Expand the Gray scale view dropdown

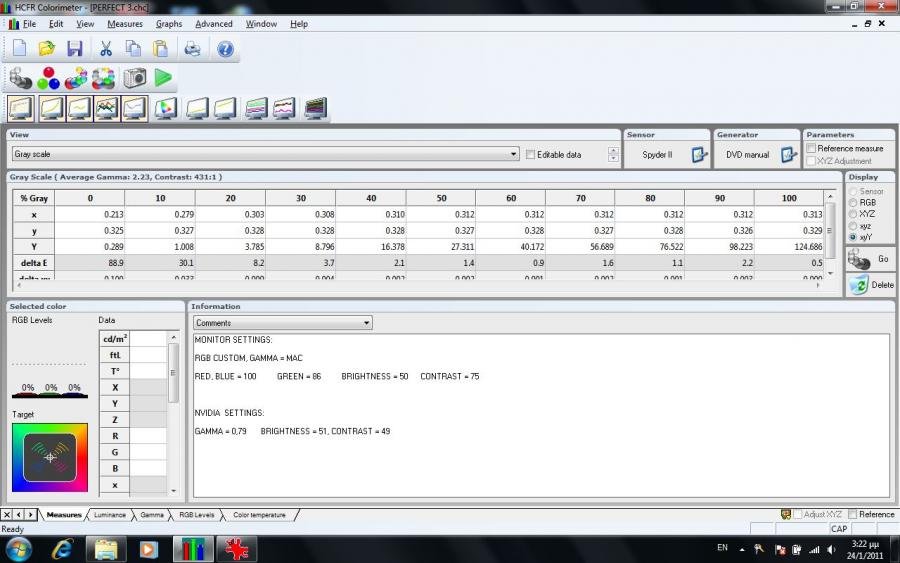coord(514,155)
